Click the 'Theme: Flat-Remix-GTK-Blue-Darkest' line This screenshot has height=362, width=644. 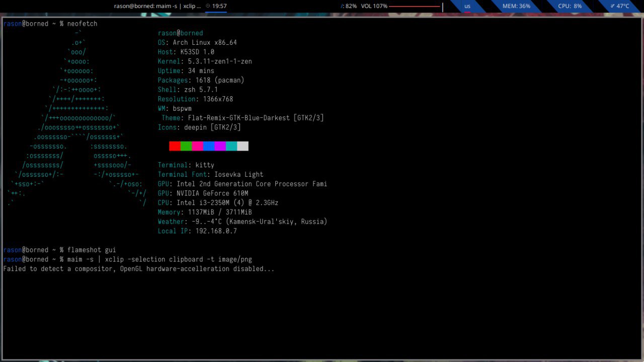[243, 118]
